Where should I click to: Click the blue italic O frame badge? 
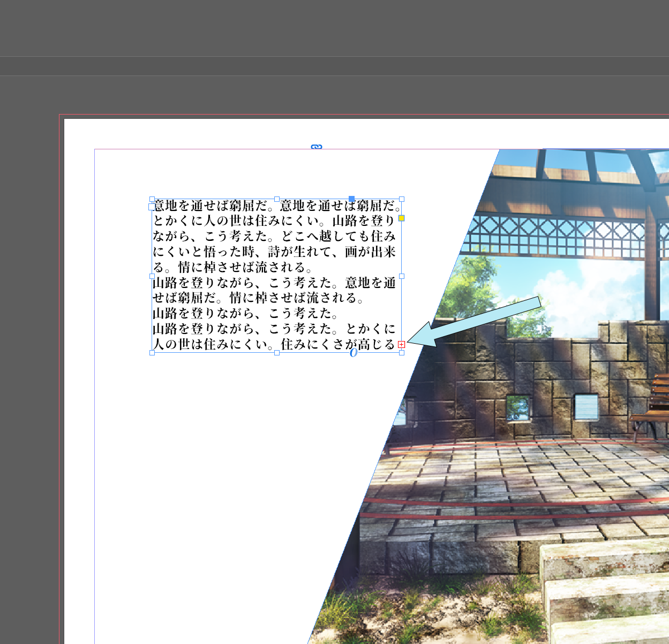[353, 353]
